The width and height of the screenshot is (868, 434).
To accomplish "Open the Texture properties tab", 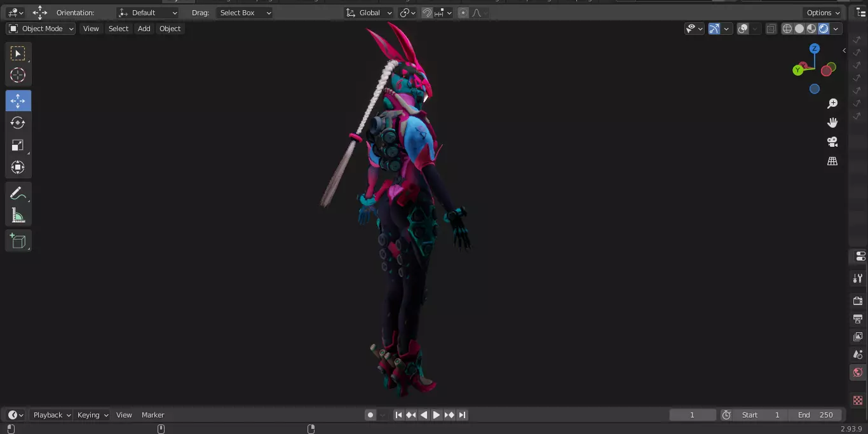I will 858,400.
